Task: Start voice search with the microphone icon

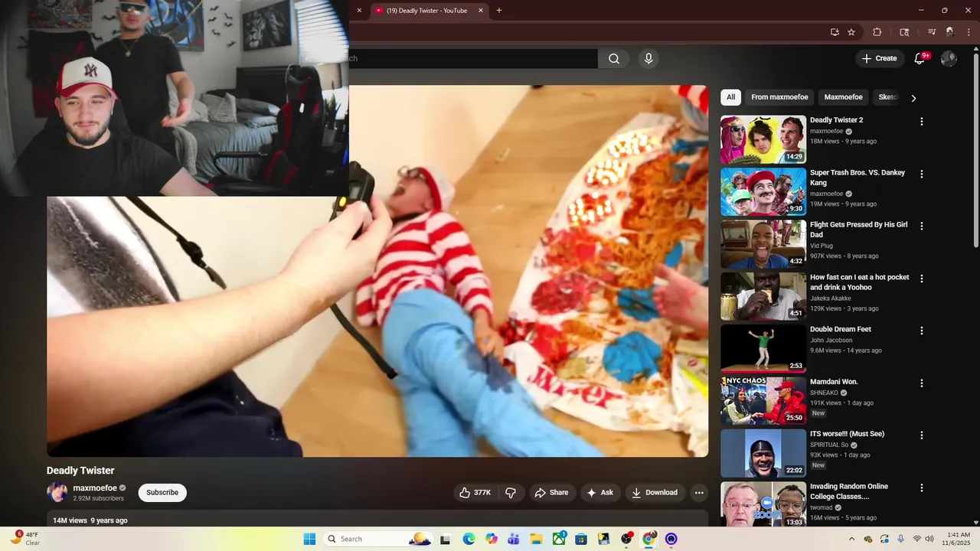Action: 648,59
